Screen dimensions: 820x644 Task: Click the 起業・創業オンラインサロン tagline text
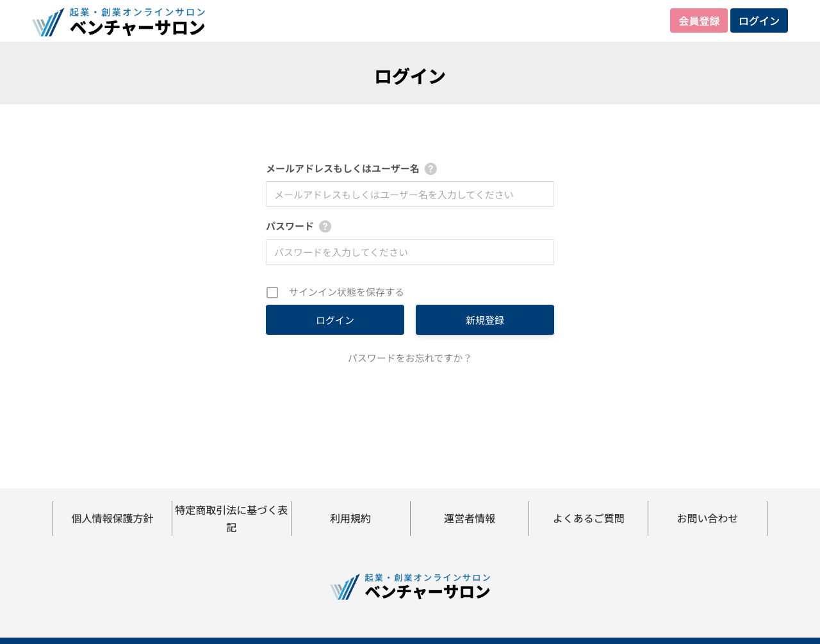[x=138, y=11]
